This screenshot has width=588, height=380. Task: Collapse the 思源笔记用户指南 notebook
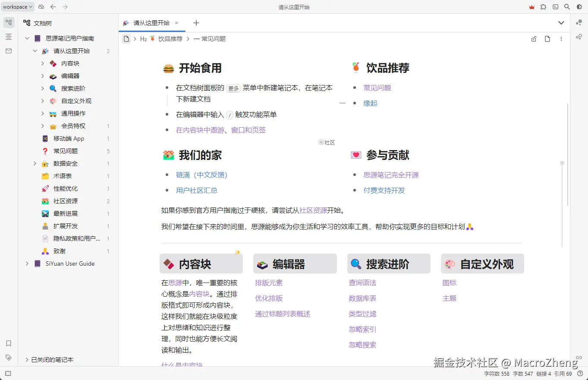pyautogui.click(x=27, y=38)
